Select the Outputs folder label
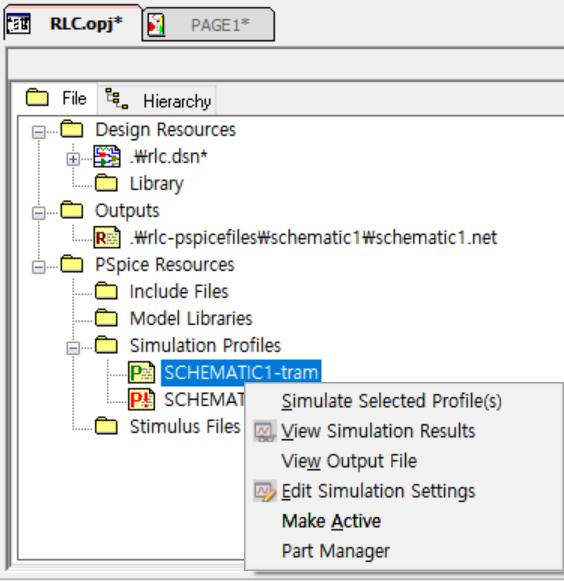This screenshot has height=581, width=564. click(x=127, y=210)
